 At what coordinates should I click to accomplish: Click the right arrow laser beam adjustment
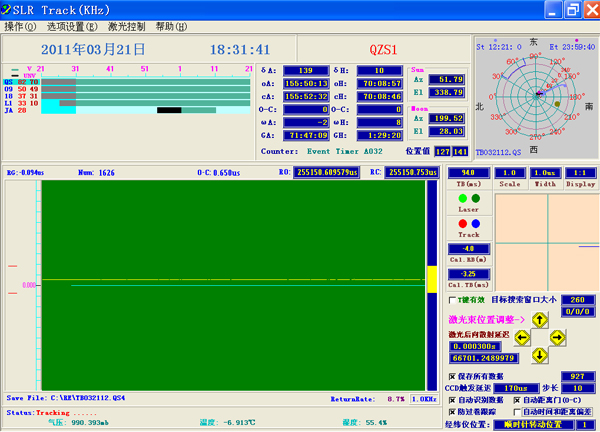click(x=557, y=338)
